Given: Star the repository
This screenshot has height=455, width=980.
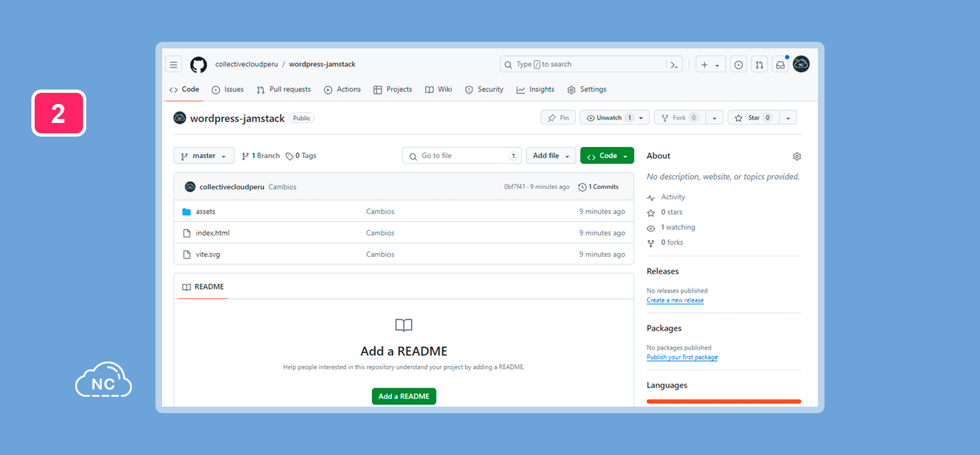Looking at the screenshot, I should point(753,118).
